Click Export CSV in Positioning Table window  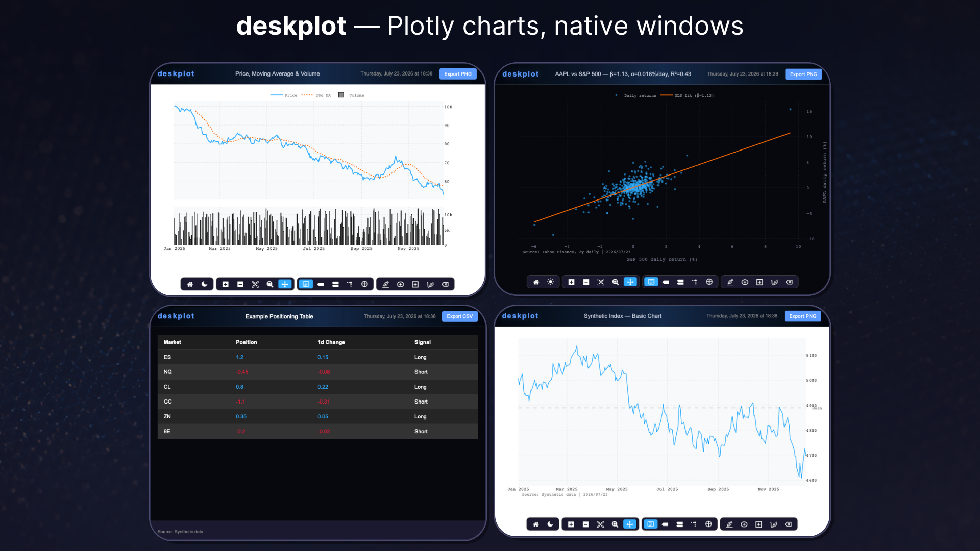tap(459, 316)
